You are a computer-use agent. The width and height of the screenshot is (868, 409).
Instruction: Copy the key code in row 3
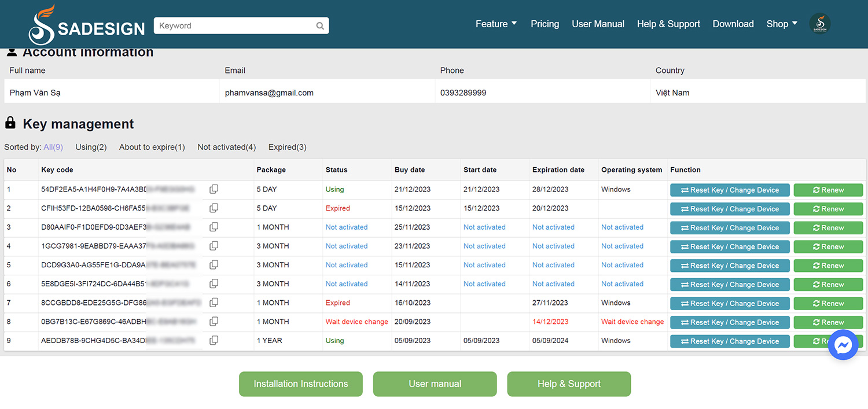tap(214, 227)
